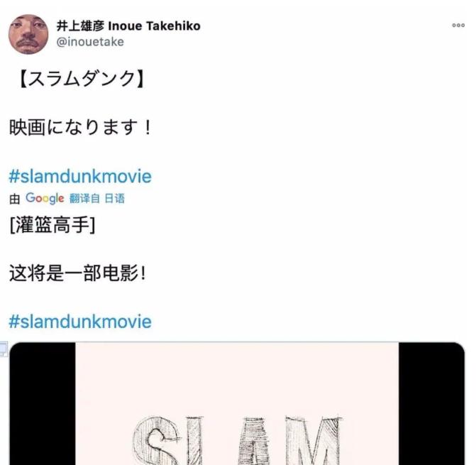Screen dimensions: 476x465
Task: Click the translated #slamdunkmovie hashtag at bottom
Action: pos(80,322)
